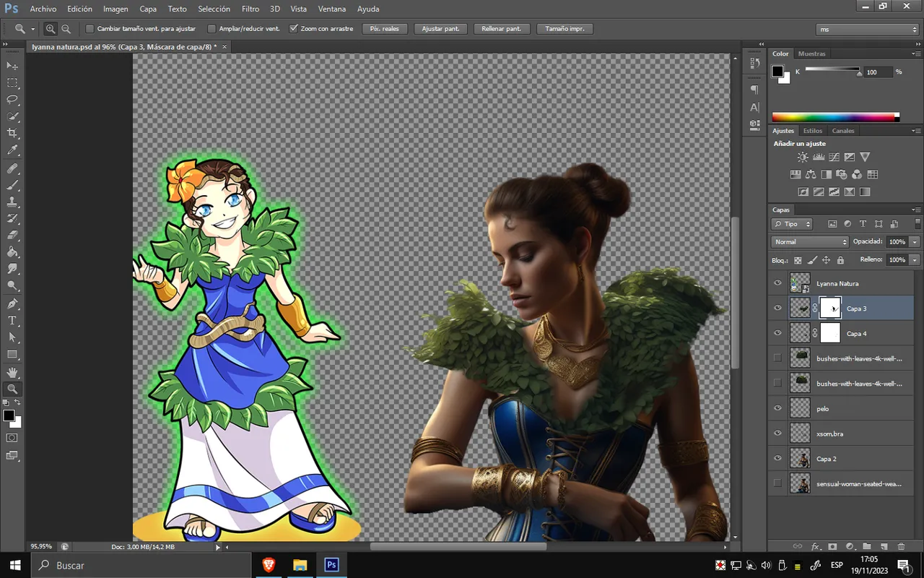Select the Rectangle shape tool
The width and height of the screenshot is (924, 578).
[12, 354]
